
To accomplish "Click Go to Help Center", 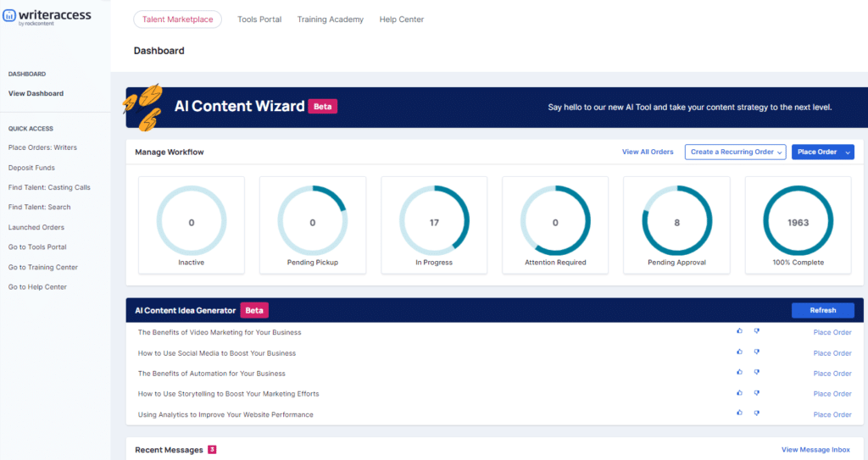I will (x=37, y=287).
